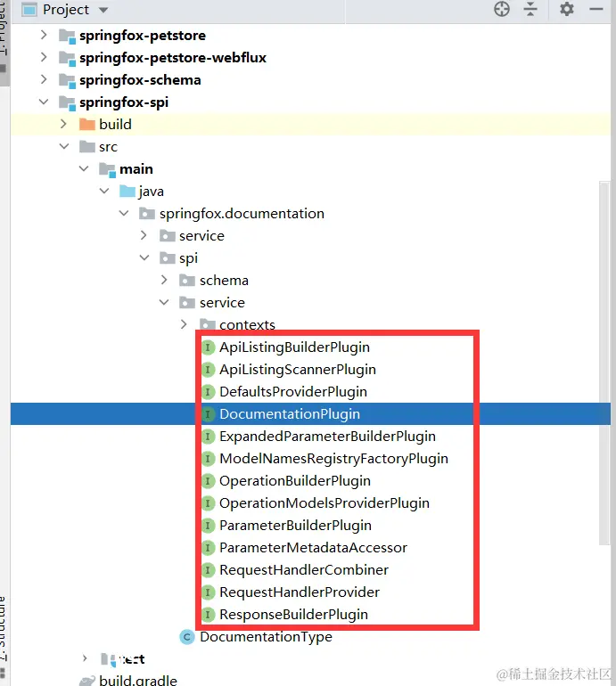Click the blue java folder icon

click(127, 192)
